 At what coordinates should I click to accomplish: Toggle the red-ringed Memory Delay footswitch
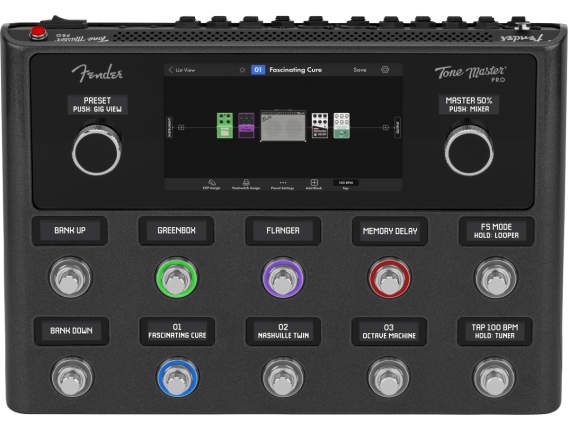[389, 277]
